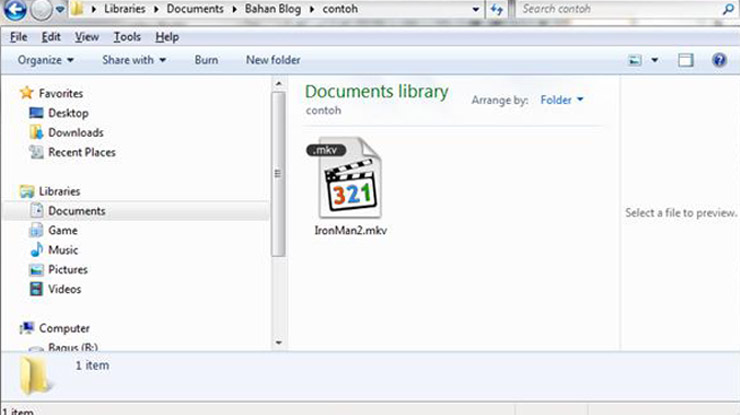Click the Music note icon
740x415 pixels.
[36, 250]
